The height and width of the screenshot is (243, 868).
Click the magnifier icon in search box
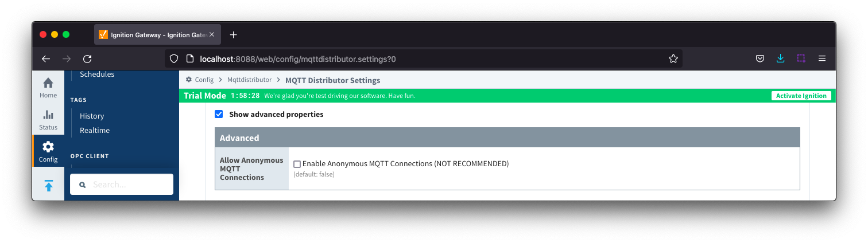click(x=83, y=185)
